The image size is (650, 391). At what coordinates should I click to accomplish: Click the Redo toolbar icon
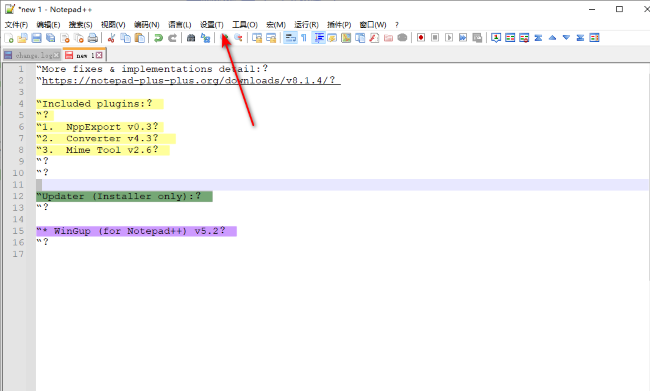tap(172, 38)
